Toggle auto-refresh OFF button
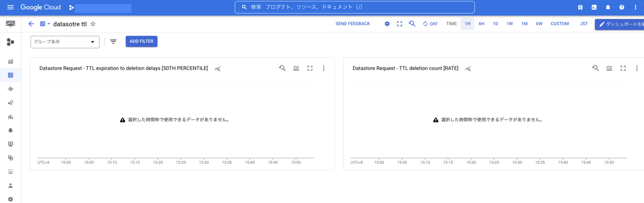This screenshot has width=644, height=203. tap(430, 24)
